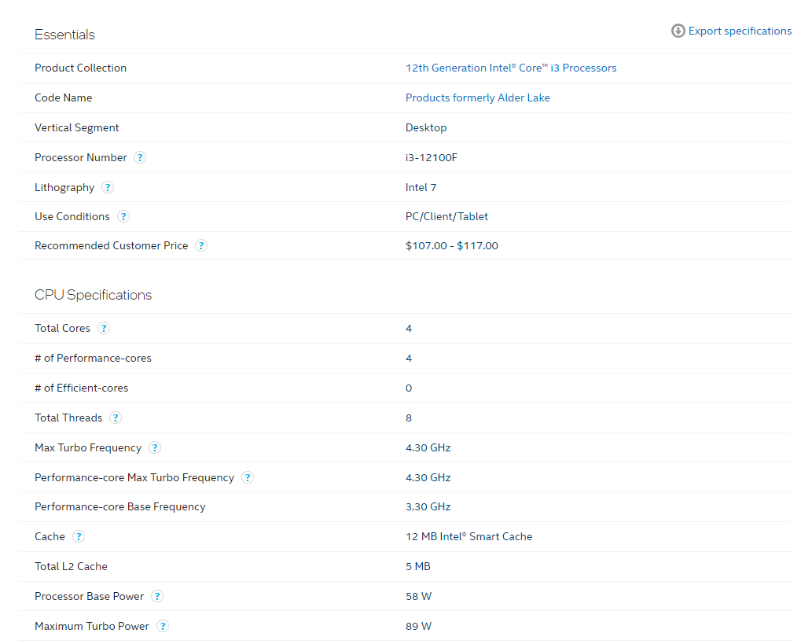Click the help icon next to Total Cores
Viewport: 812px width, 644px height.
(104, 329)
